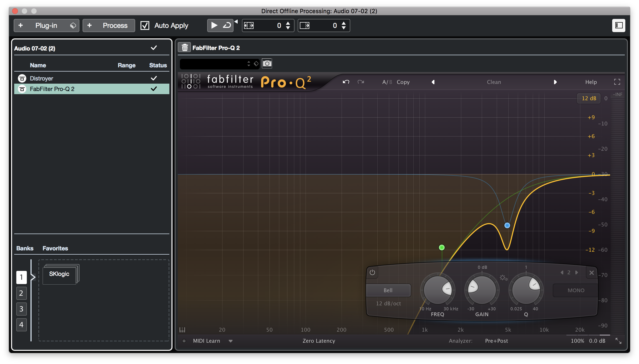
Task: Click the FabFilter redo arrow
Action: (361, 82)
